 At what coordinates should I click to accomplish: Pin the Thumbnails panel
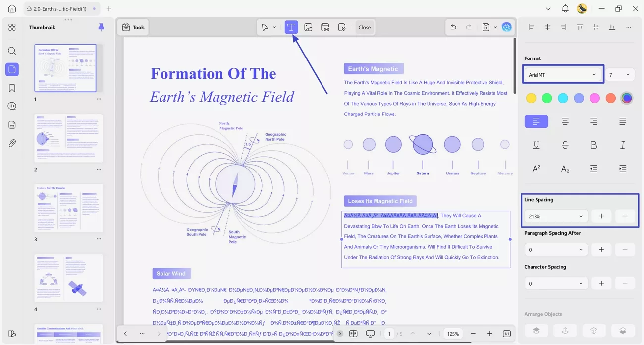tap(101, 27)
